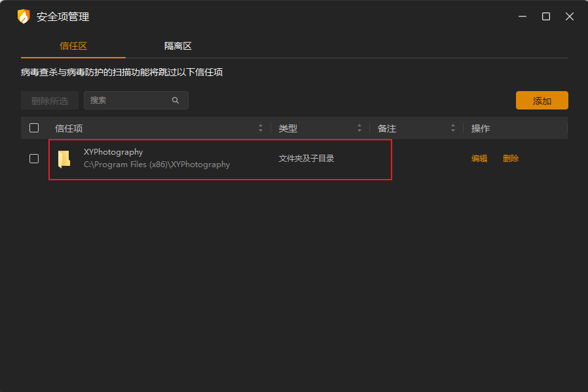Click the magnifier icon in search box
Viewport: 588px width, 392px height.
point(175,100)
